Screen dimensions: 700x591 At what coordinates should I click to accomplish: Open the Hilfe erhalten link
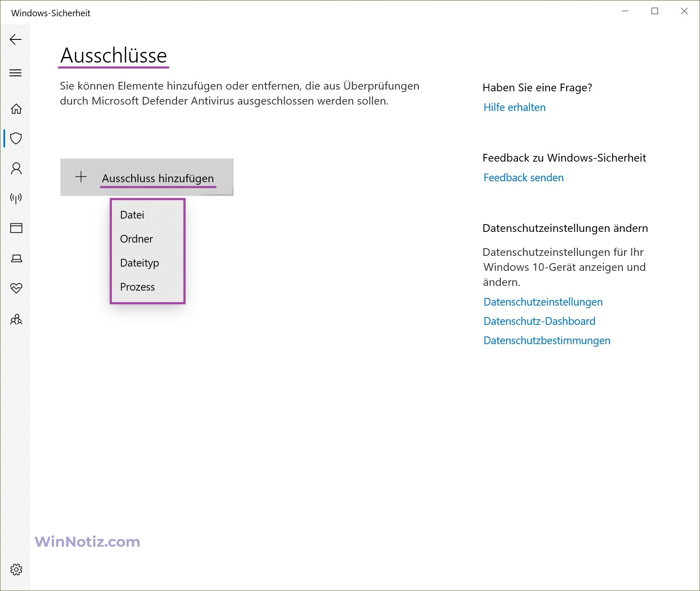tap(514, 108)
